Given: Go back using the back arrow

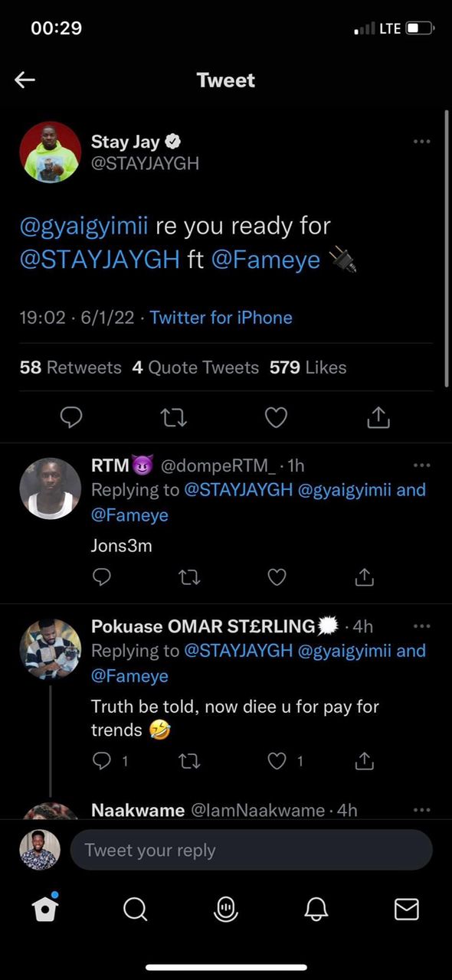Looking at the screenshot, I should (x=25, y=80).
